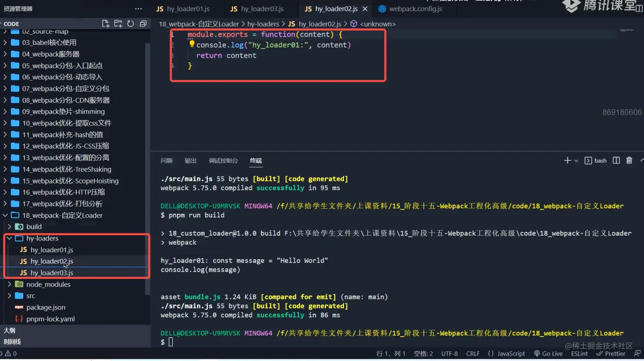644x361 pixels.
Task: Collapse all folders in explorer
Action: point(143,24)
